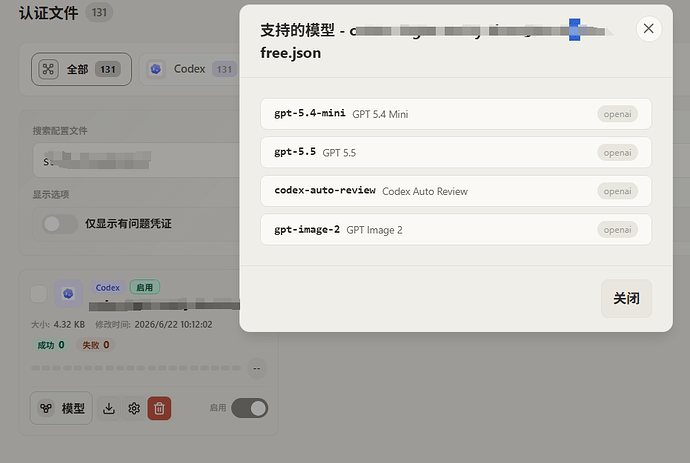Select the gpt-5.5 model row
This screenshot has height=463, width=690.
(x=456, y=152)
